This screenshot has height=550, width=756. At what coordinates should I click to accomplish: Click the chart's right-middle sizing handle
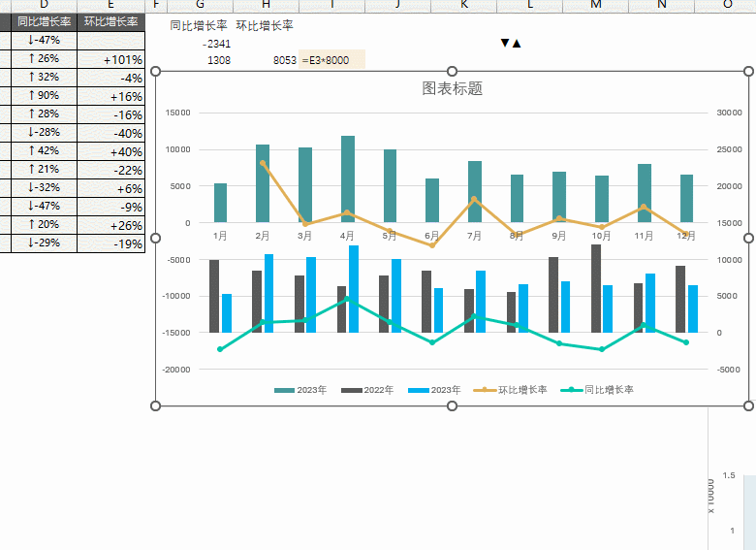tap(748, 238)
